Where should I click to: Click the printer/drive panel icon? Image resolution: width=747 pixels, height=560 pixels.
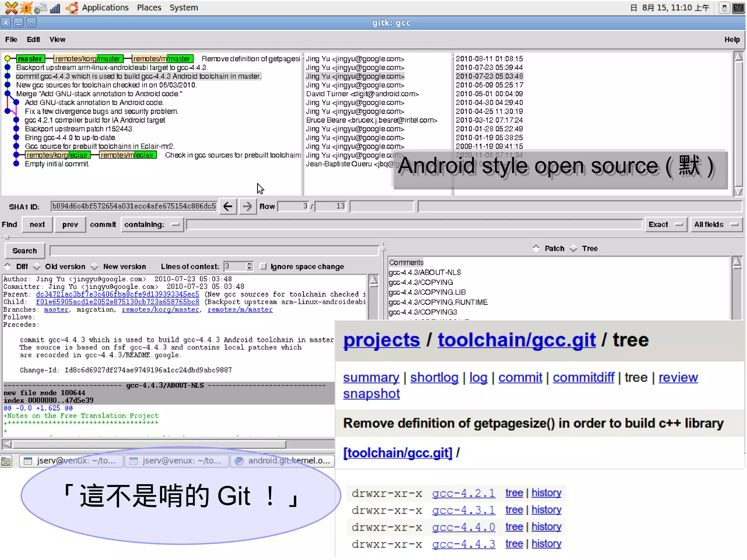point(41,8)
